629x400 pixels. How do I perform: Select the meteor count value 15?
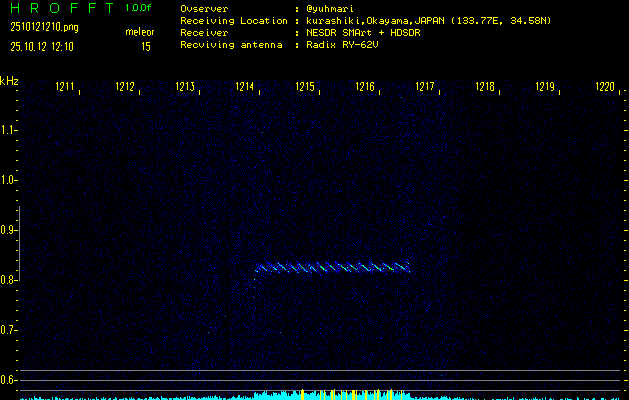click(x=146, y=46)
